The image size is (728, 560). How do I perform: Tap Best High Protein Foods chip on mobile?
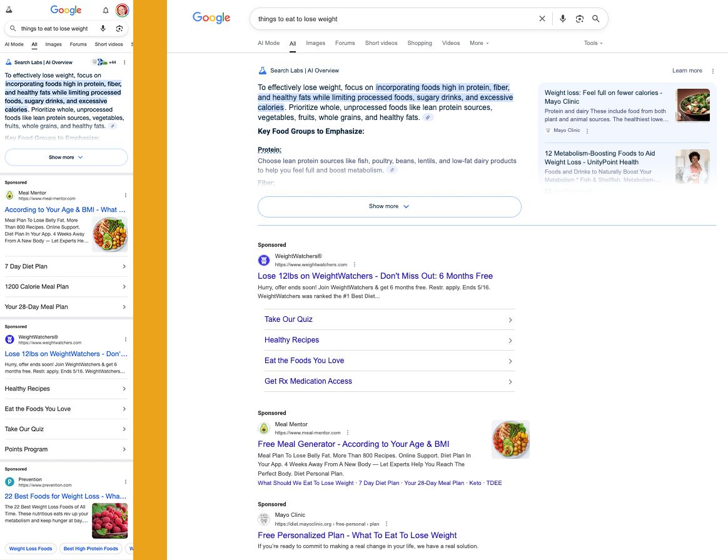[91, 548]
